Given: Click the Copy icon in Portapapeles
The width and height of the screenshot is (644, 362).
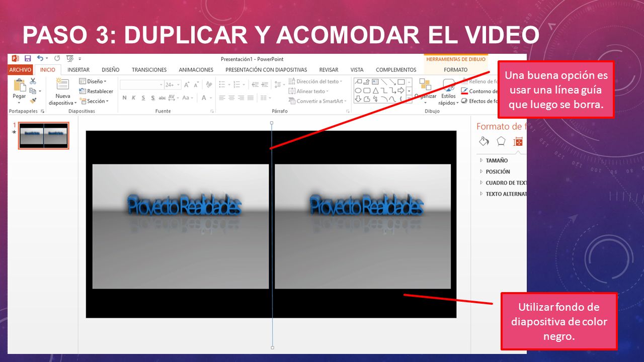Looking at the screenshot, I should click(33, 91).
